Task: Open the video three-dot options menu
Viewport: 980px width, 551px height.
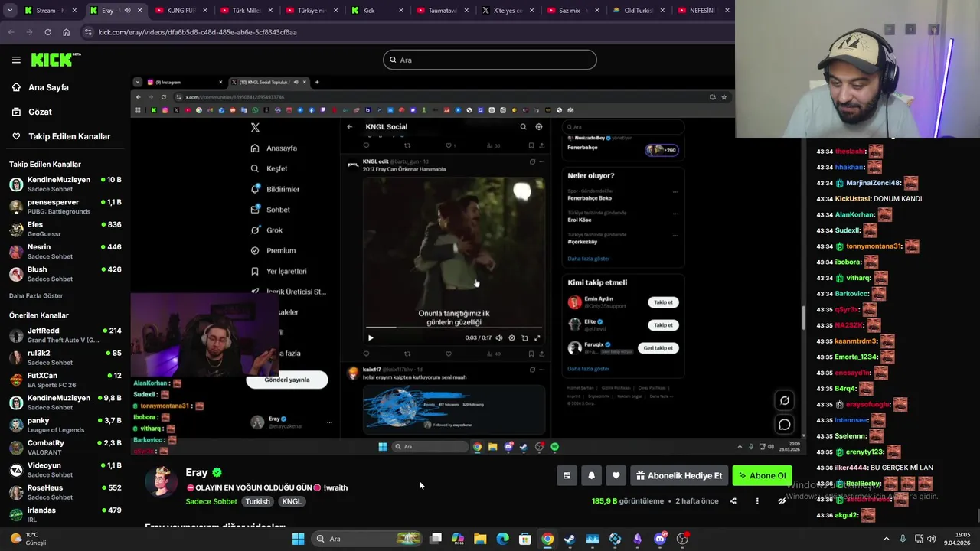Action: pyautogui.click(x=757, y=501)
